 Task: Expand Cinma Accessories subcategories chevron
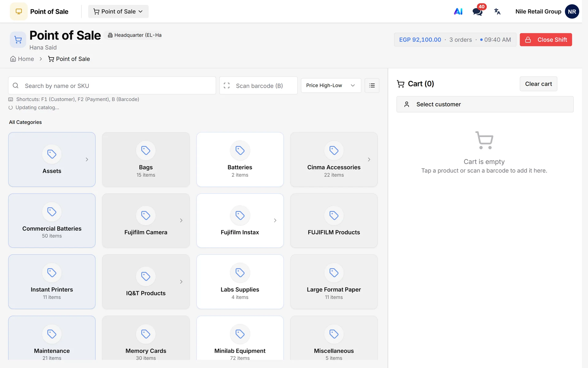369,159
